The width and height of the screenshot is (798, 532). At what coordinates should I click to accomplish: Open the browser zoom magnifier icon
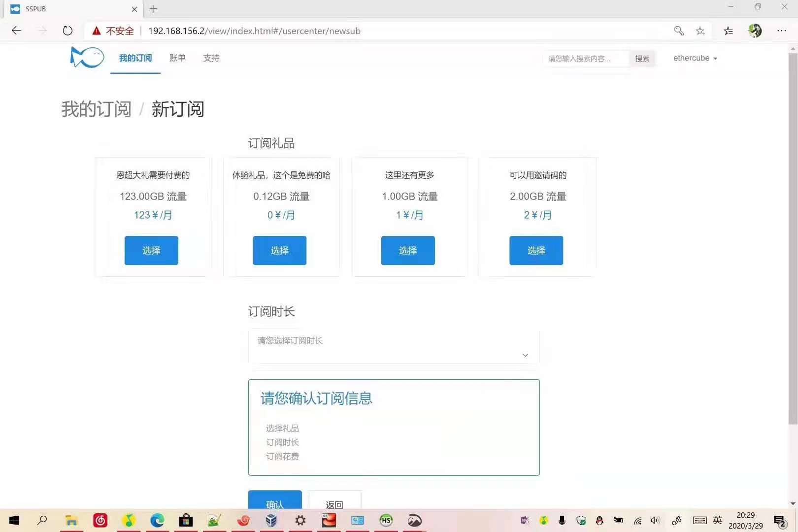pos(679,31)
